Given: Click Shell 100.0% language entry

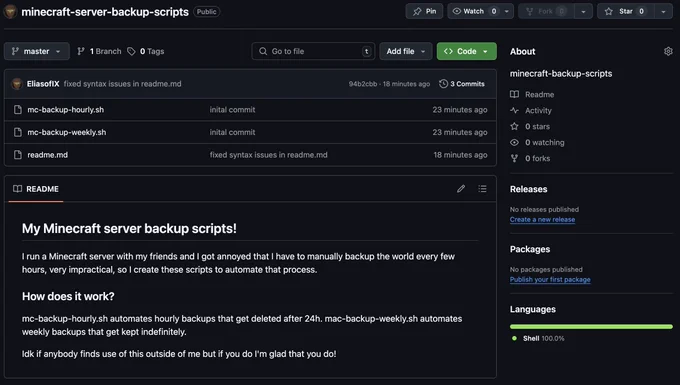Looking at the screenshot, I should [539, 338].
